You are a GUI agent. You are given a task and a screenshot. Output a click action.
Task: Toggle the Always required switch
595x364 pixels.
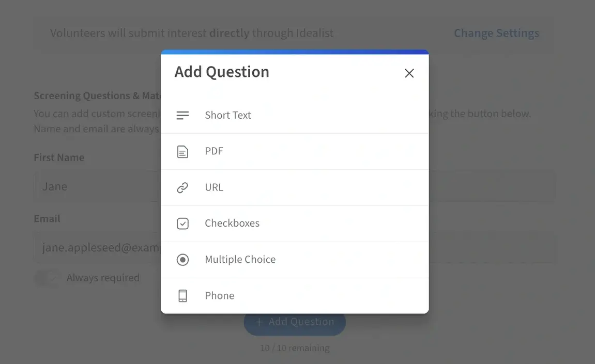[x=47, y=278]
